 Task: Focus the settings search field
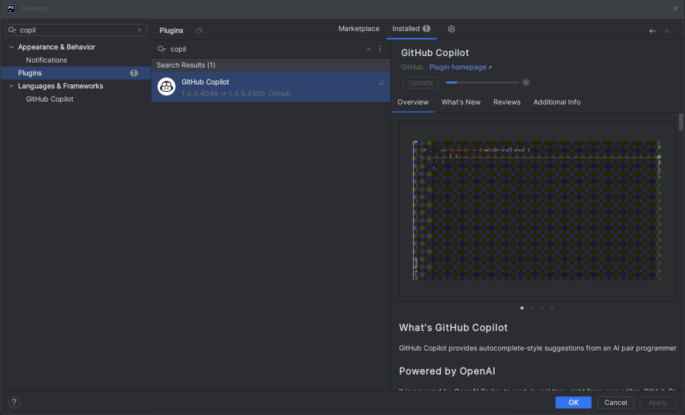76,30
